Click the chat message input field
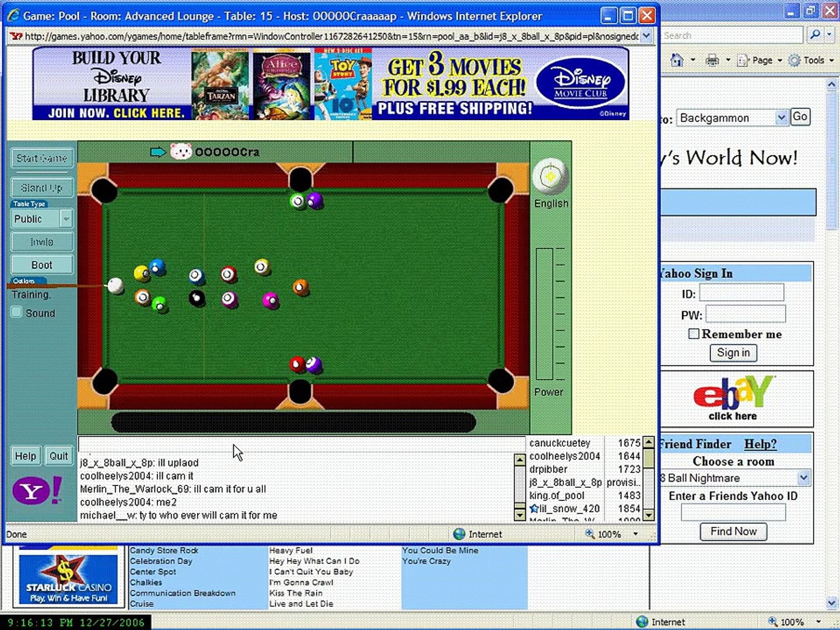 (x=302, y=445)
